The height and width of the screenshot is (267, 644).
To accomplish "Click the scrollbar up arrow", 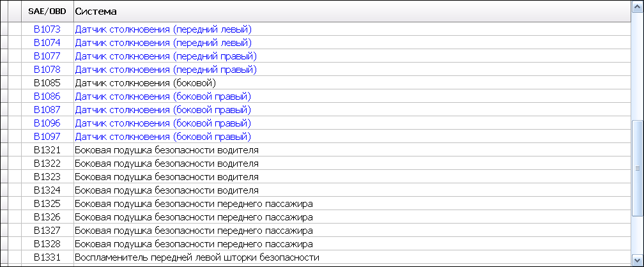I will 638,6.
